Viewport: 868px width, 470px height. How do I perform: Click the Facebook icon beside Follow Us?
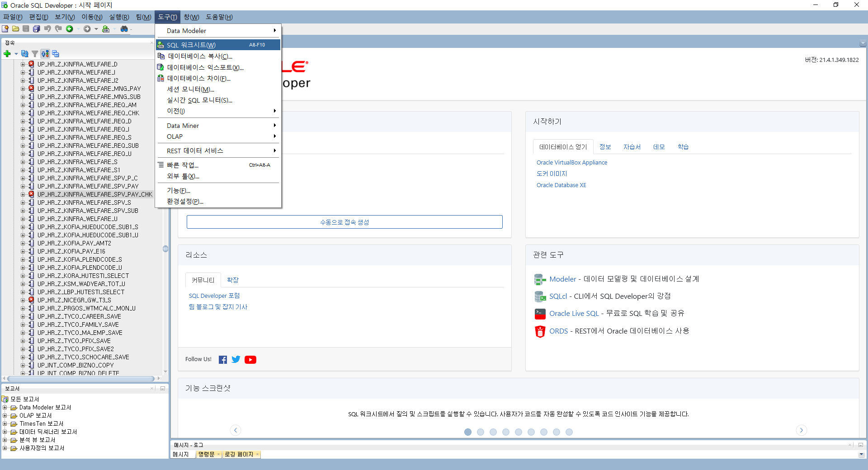(223, 360)
